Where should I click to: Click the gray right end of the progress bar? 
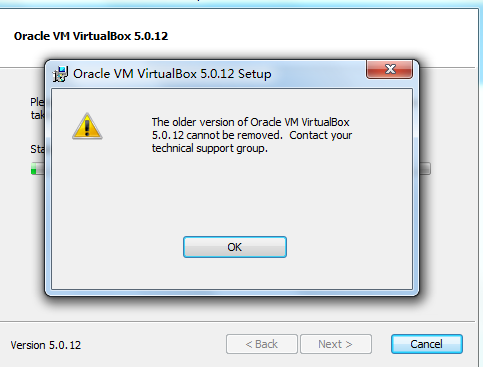[x=425, y=168]
